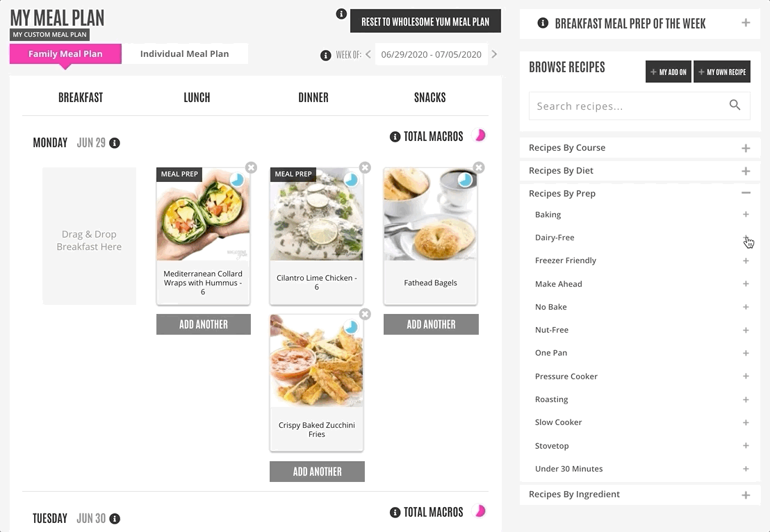
Task: Select Family Meal Plan toggle
Action: (65, 54)
